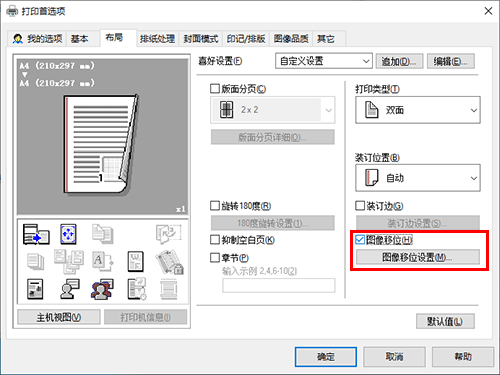The height and width of the screenshot is (375, 500).
Task: Open 图像移位设置 settings button
Action: click(418, 257)
